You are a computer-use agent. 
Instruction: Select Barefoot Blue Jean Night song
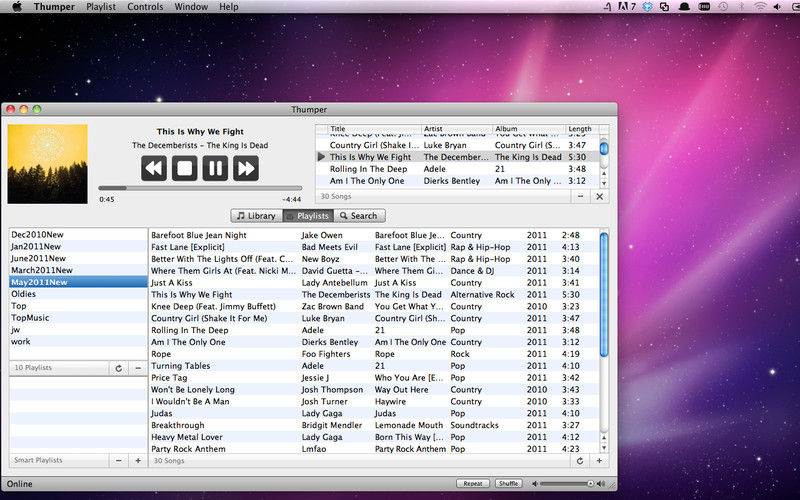click(x=373, y=235)
